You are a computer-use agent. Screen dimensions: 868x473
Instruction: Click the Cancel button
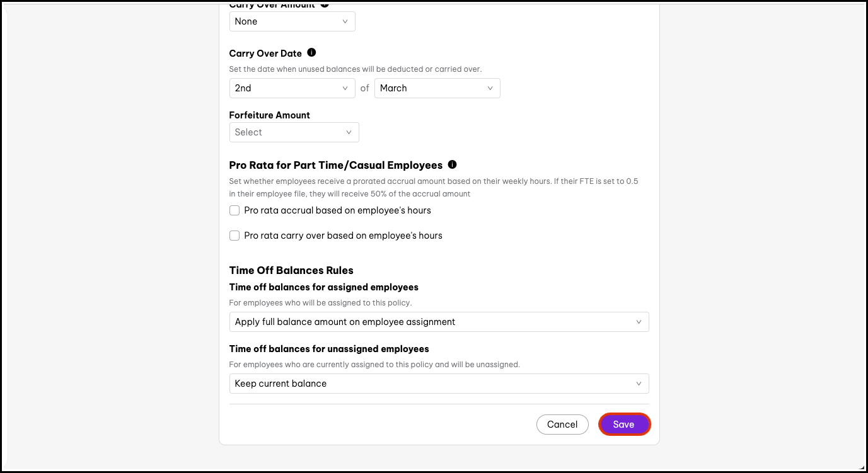click(562, 425)
